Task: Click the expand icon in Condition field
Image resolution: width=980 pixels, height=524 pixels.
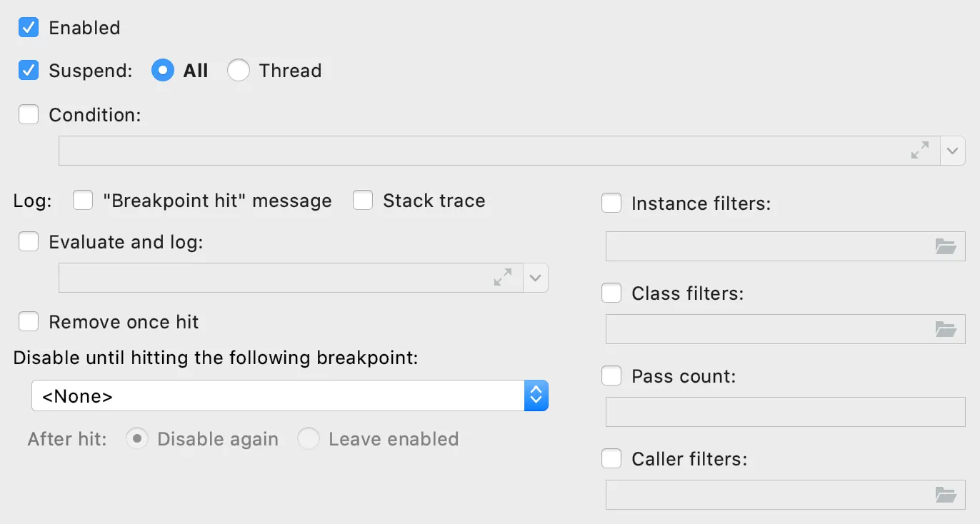Action: pos(920,151)
